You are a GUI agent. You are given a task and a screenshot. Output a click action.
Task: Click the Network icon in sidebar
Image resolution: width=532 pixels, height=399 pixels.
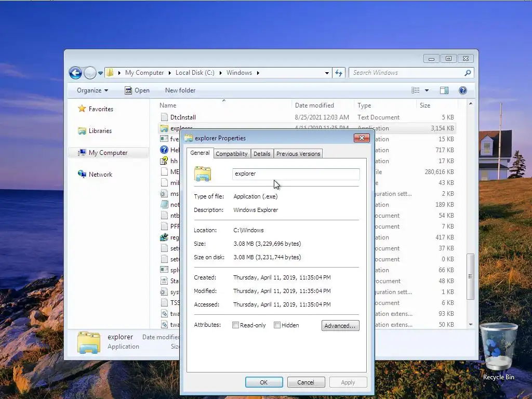(82, 174)
